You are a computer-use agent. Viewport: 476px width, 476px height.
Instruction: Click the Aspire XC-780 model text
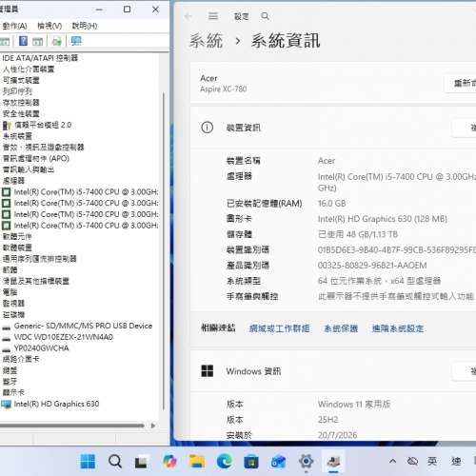click(x=224, y=89)
